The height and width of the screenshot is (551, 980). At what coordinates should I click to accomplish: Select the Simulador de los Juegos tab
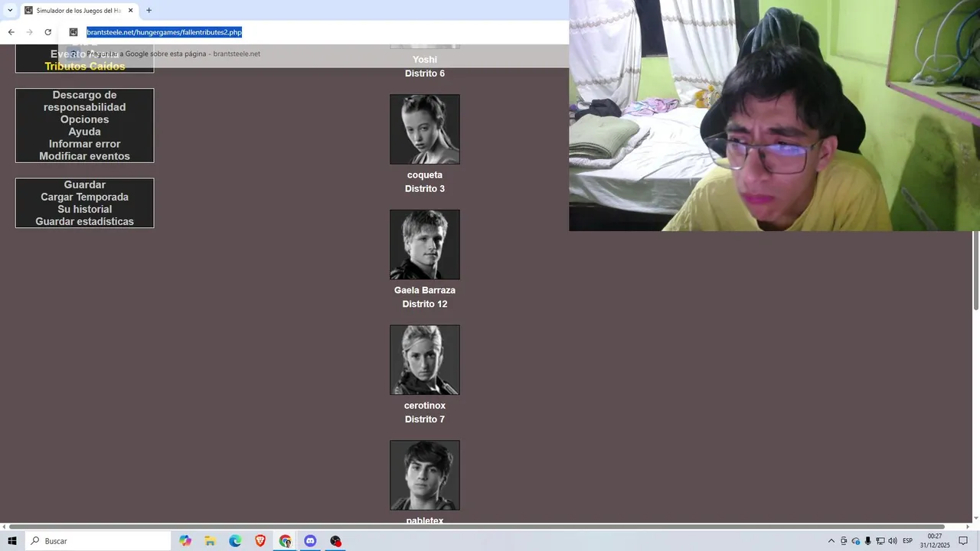[78, 11]
